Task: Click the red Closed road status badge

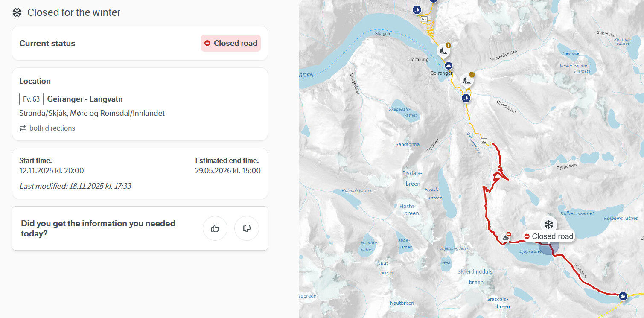Action: tap(231, 43)
